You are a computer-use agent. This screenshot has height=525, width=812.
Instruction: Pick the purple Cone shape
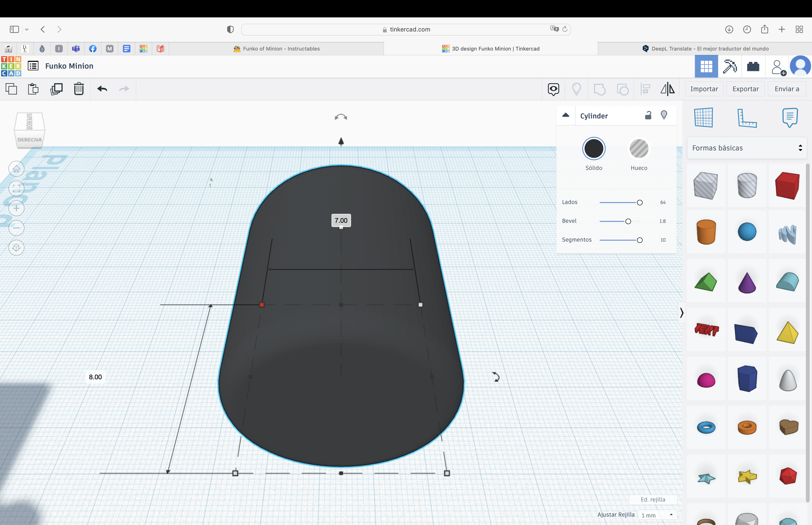[x=747, y=283]
